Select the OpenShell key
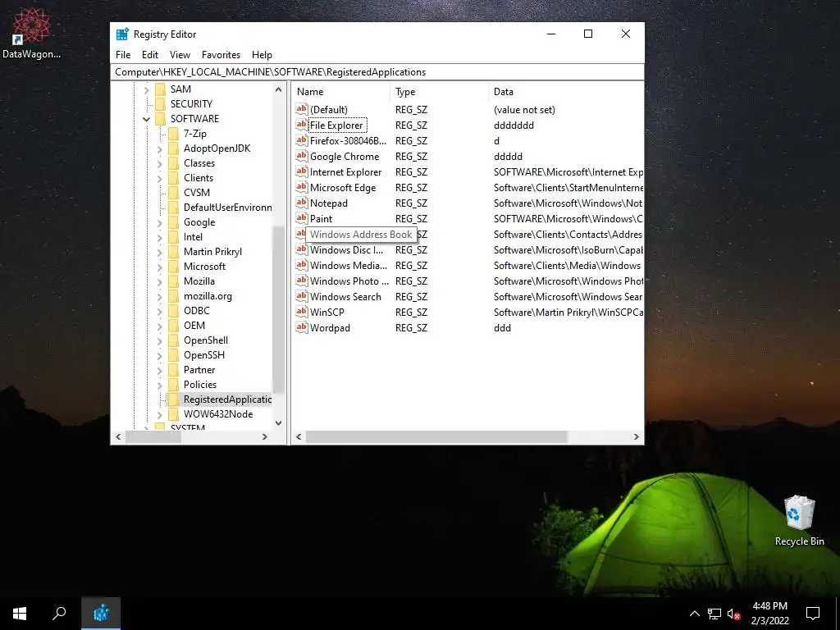This screenshot has height=630, width=840. [206, 340]
